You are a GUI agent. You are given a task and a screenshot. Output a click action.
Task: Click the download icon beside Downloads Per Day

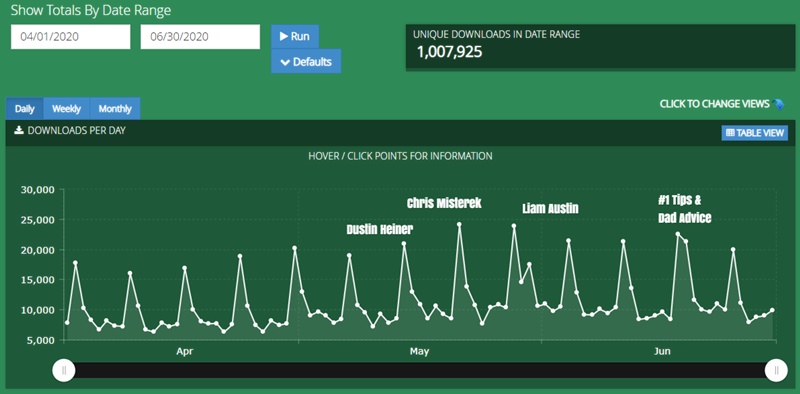pyautogui.click(x=19, y=131)
